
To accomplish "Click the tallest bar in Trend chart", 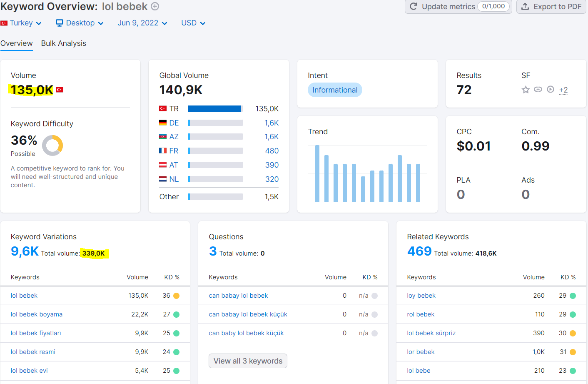I will [x=317, y=173].
